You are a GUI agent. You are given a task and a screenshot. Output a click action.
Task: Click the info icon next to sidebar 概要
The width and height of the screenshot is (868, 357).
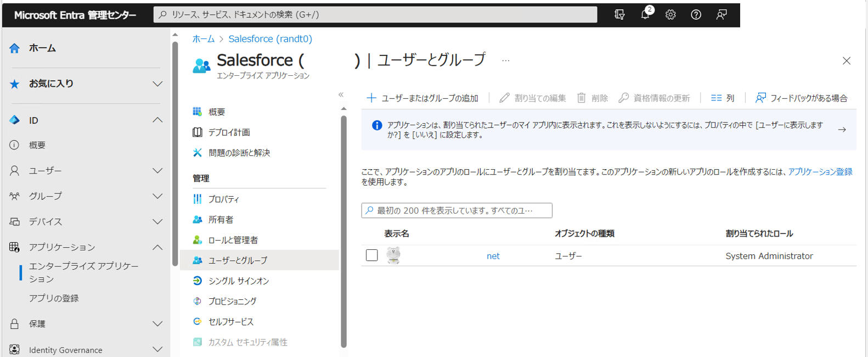(15, 145)
